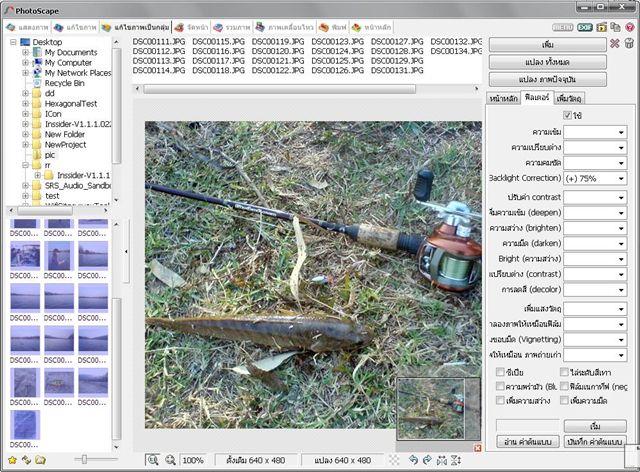640x472 pixels.
Task: Click the fit-to-window magnifier icon
Action: (x=153, y=460)
